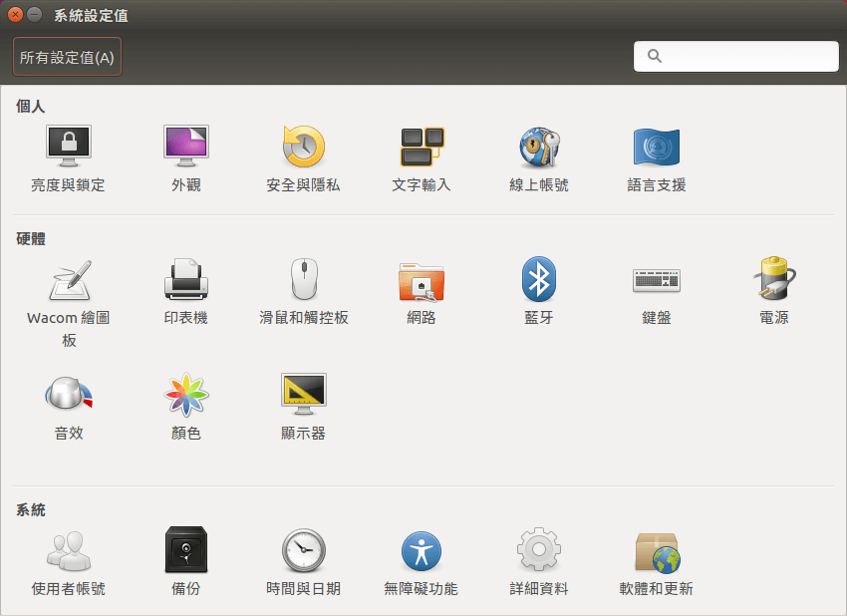Screen dimensions: 847x616
Task: Open 軟體和更新 (Software & Updates)
Action: point(656,558)
